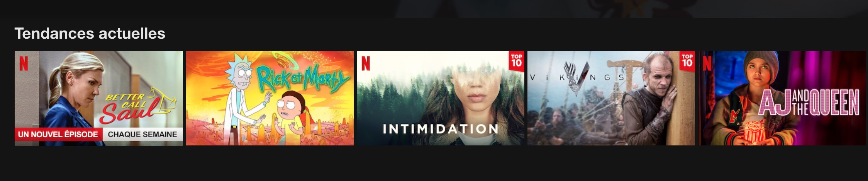Open the Tendances actuelles row heading
The height and width of the screenshot is (181, 868).
(x=90, y=34)
